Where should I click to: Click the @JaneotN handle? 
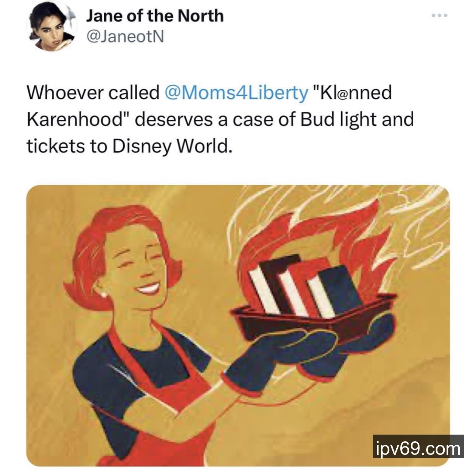(x=125, y=36)
